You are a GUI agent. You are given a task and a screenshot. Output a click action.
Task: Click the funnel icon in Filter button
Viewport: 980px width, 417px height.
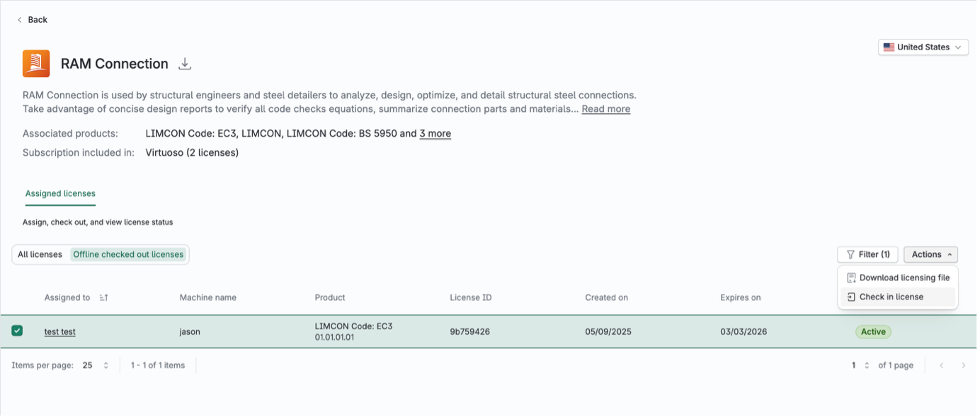pos(850,254)
